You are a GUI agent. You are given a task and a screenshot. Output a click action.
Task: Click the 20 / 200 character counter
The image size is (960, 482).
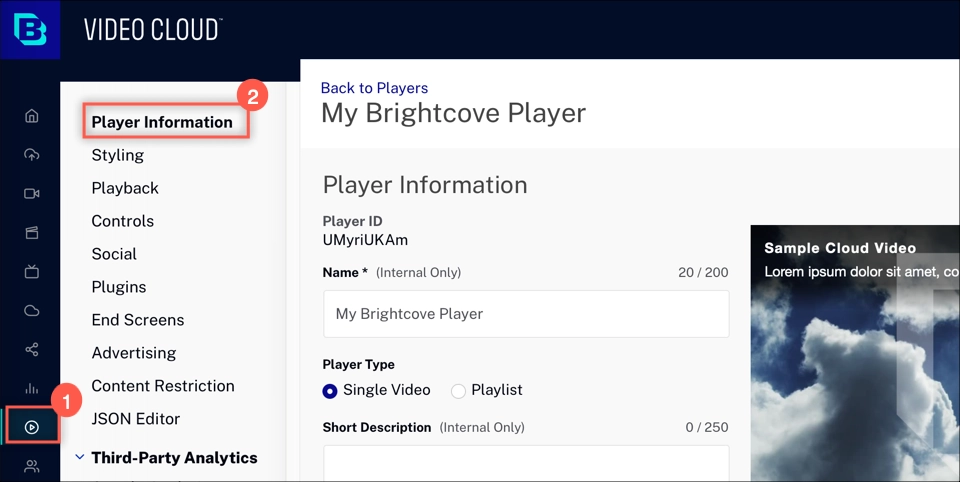pos(703,273)
